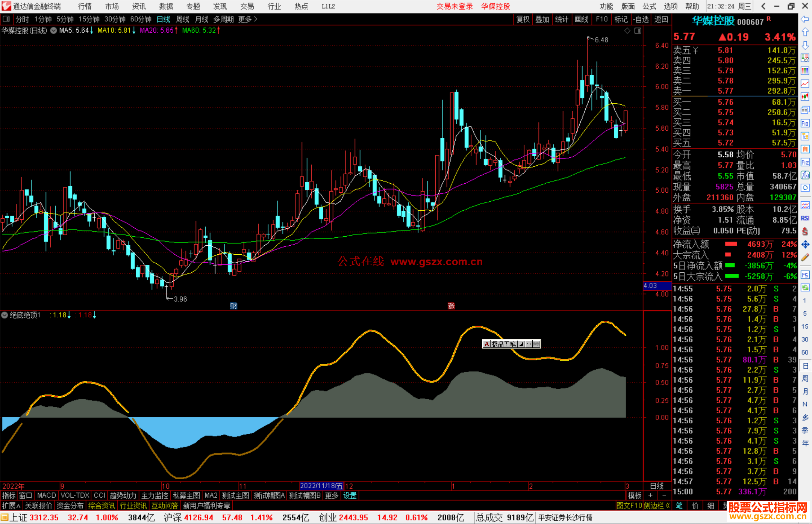Click the 2022/11/18 date marker on timeline
This screenshot has height=524, width=812.
321,486
